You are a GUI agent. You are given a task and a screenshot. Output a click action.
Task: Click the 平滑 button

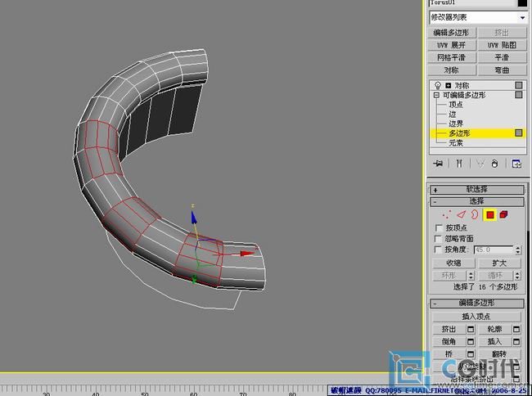coord(502,57)
